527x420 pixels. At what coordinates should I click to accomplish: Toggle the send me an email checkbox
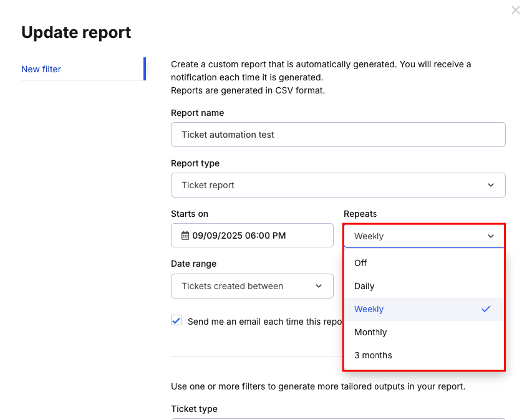tap(176, 320)
